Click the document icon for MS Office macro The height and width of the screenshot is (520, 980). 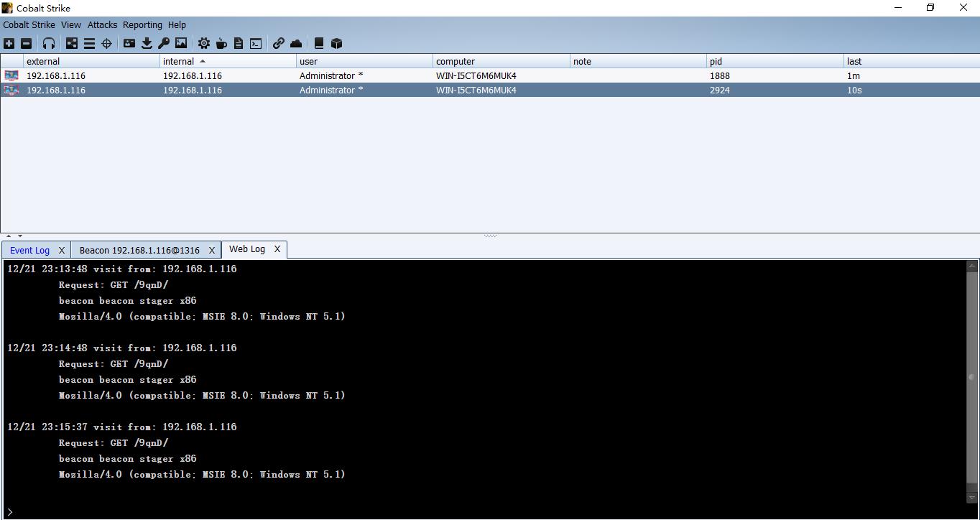click(239, 44)
